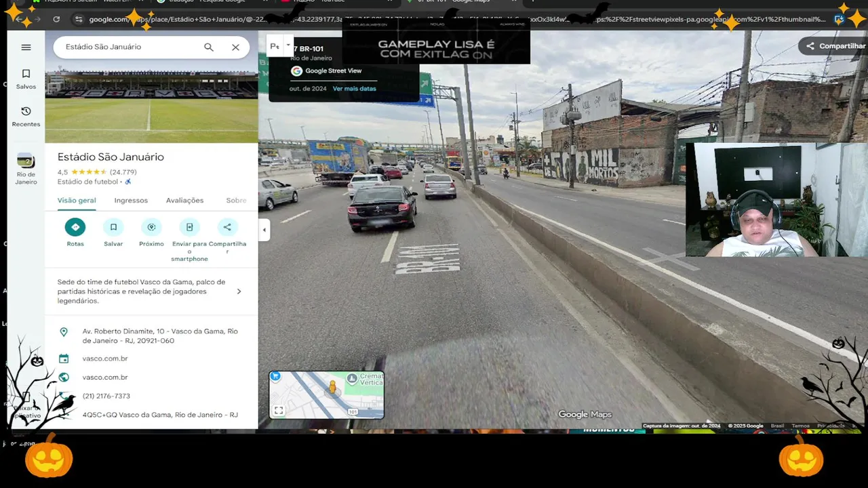Expand the stadium description chevron
868x488 pixels.
[239, 291]
